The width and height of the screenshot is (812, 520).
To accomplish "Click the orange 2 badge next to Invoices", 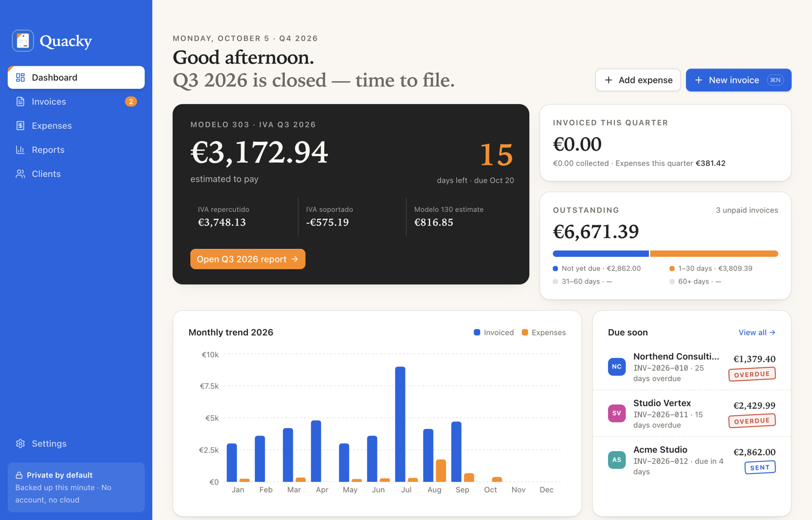I will [x=131, y=101].
